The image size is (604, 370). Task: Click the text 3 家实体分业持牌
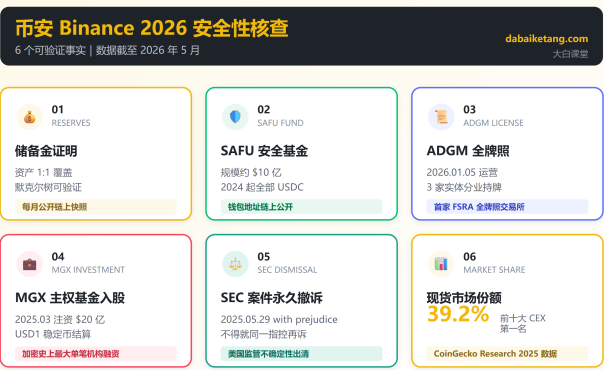tap(464, 188)
